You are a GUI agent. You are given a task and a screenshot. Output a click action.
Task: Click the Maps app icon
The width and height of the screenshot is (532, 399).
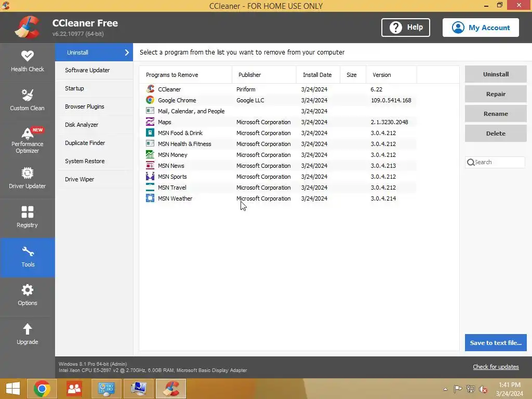pos(150,122)
